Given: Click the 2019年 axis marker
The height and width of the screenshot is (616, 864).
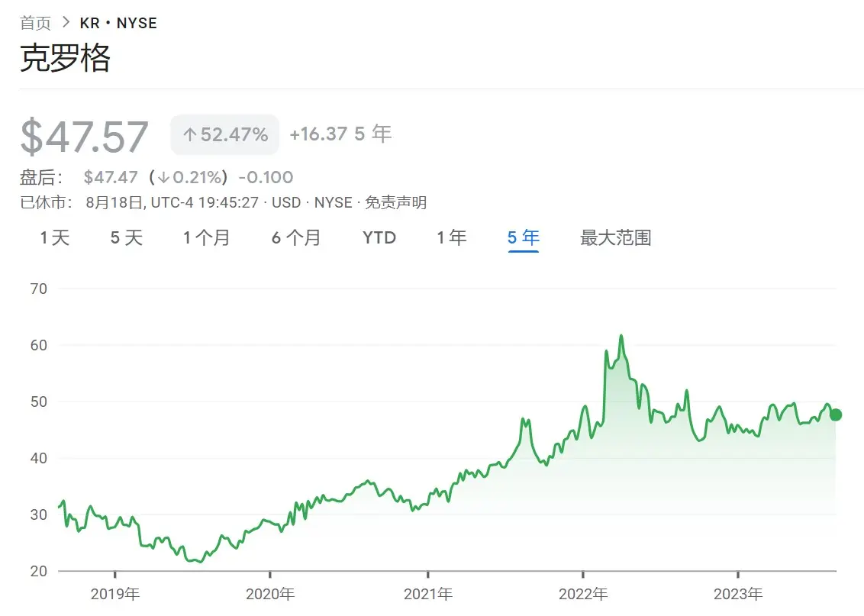Looking at the screenshot, I should click(115, 594).
